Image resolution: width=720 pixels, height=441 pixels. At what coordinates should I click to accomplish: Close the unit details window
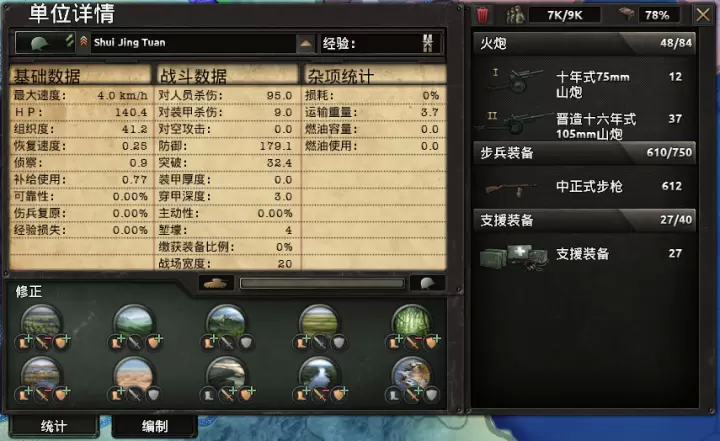703,15
